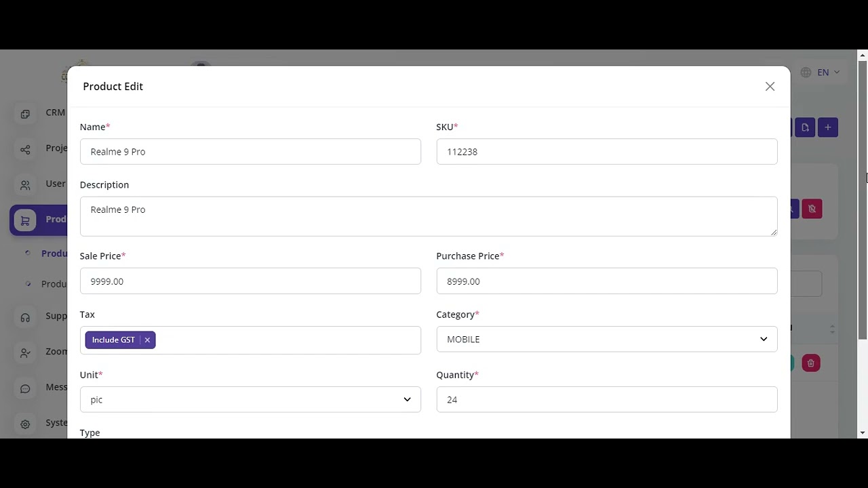The width and height of the screenshot is (868, 488).
Task: Expand the Category dropdown showing MOBILE
Action: pos(607,339)
